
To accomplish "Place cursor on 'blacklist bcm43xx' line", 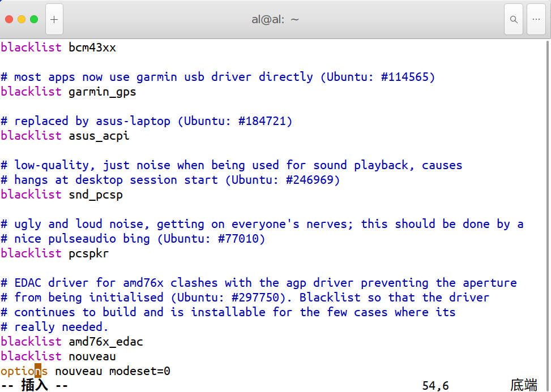I will click(58, 48).
